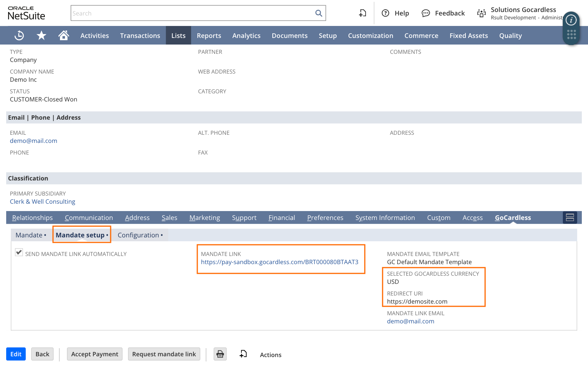588x371 pixels.
Task: Expand the Actions menu
Action: tap(270, 355)
